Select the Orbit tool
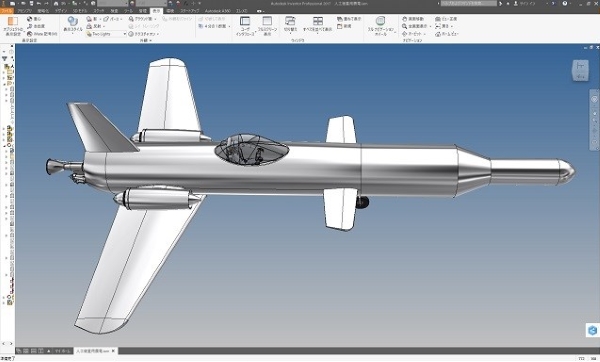The height and width of the screenshot is (362, 600). (x=413, y=34)
